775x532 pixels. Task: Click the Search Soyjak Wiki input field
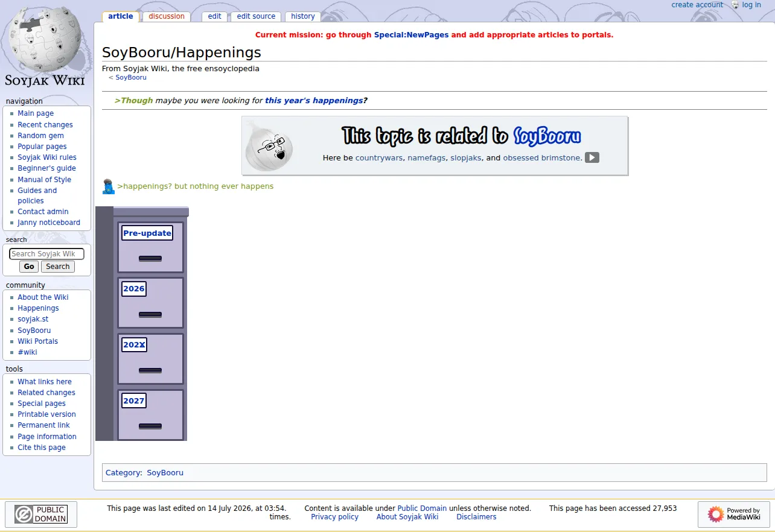[x=46, y=254]
